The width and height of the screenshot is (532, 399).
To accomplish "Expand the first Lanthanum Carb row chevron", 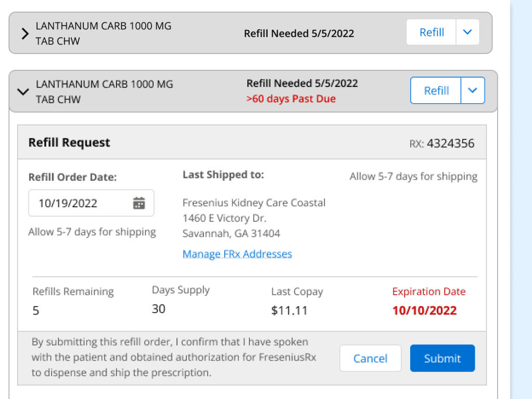I will (x=24, y=34).
